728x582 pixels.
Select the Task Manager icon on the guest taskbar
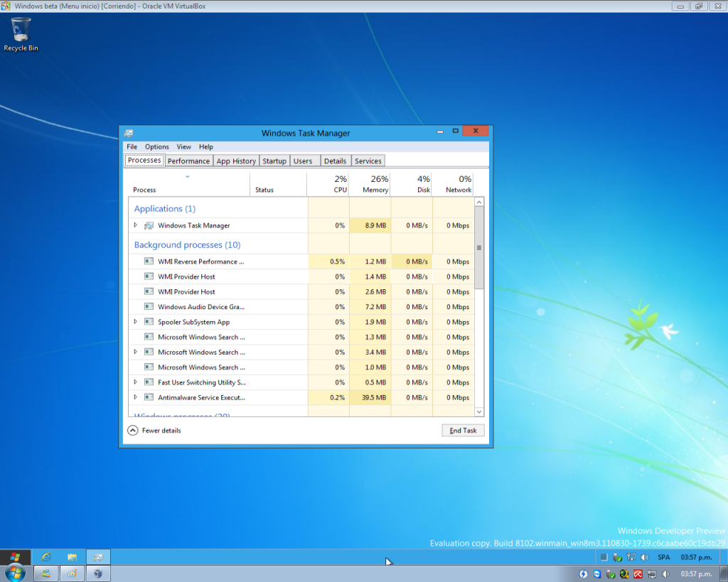click(x=98, y=557)
